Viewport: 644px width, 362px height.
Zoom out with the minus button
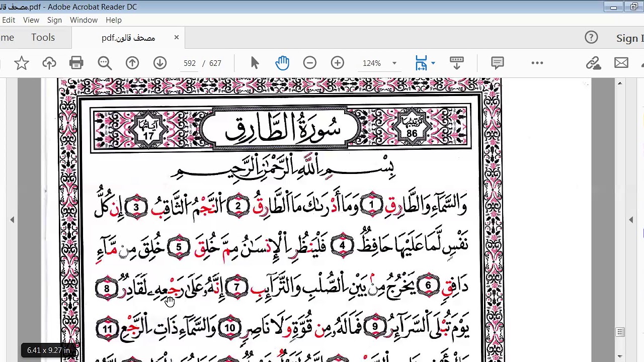pyautogui.click(x=310, y=63)
